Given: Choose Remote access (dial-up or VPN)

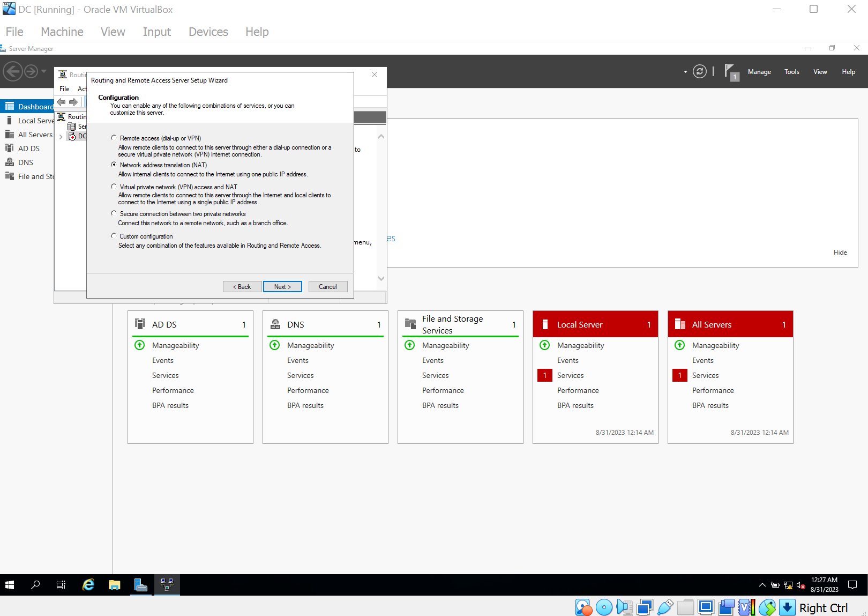Looking at the screenshot, I should [114, 137].
